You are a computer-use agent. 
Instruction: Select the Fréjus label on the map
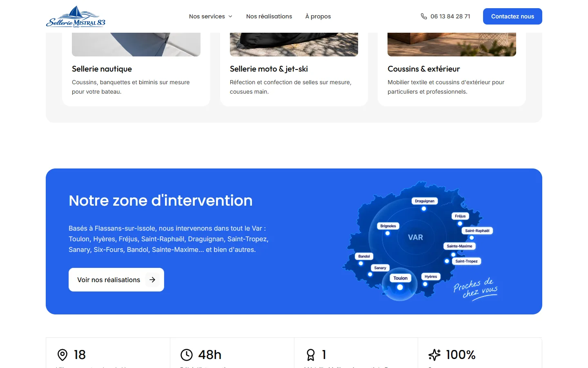point(460,216)
